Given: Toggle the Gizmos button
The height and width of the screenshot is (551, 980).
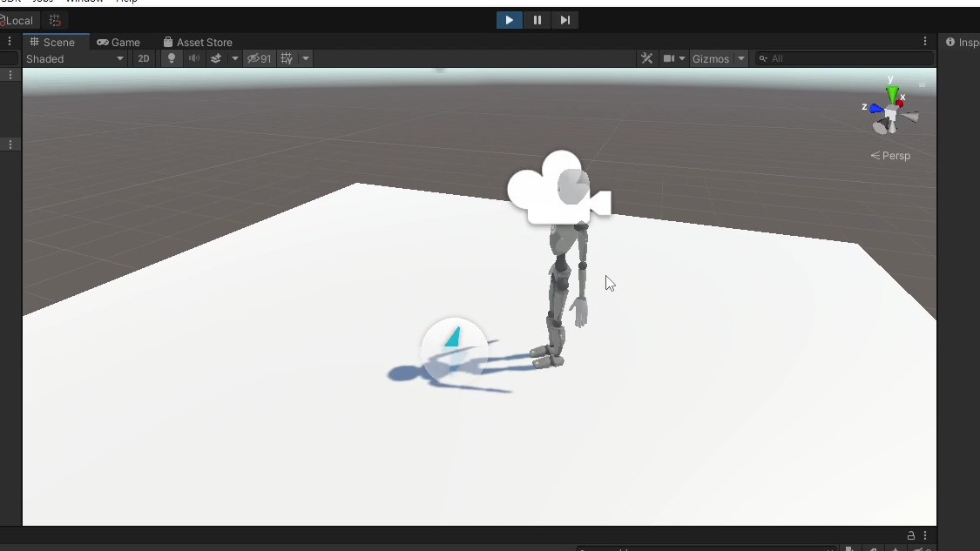Looking at the screenshot, I should 711,58.
